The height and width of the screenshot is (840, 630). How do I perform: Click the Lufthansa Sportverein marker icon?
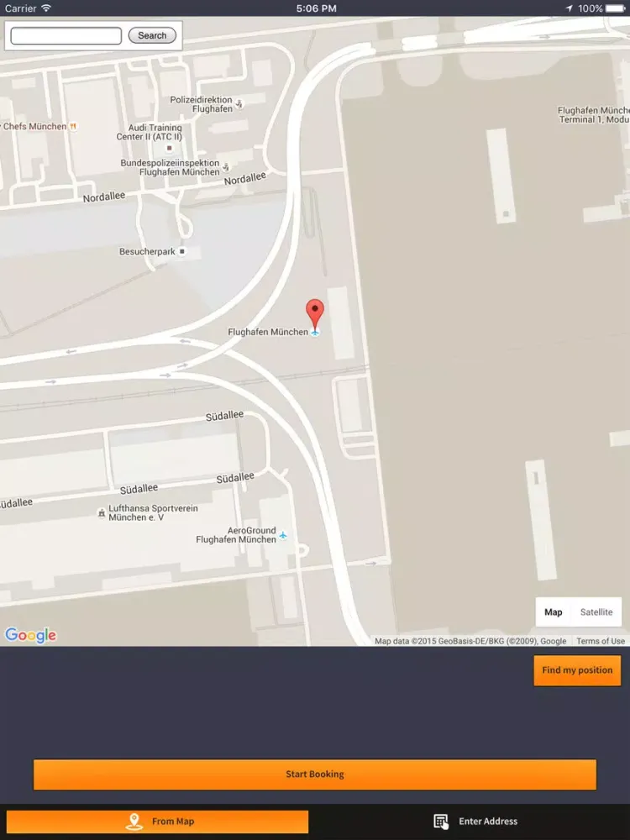[102, 512]
